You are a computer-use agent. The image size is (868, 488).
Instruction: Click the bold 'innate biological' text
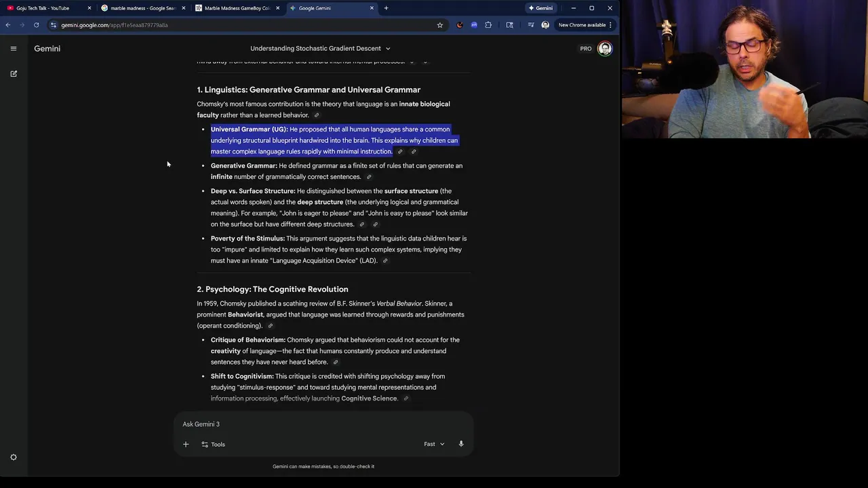(425, 104)
